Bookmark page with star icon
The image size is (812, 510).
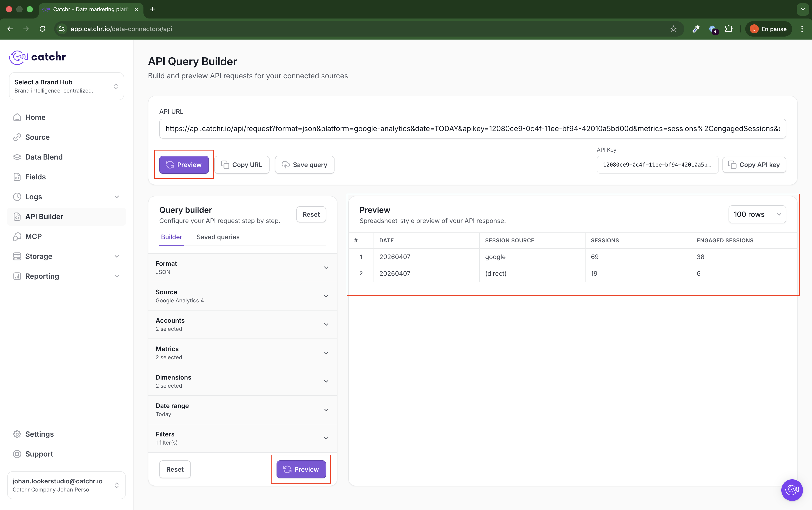coord(673,29)
